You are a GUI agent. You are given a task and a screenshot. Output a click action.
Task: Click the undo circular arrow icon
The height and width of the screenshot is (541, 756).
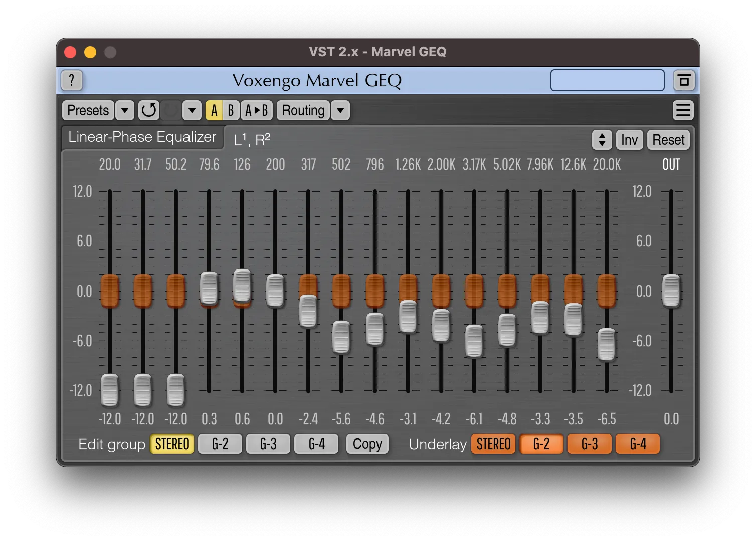pos(149,110)
